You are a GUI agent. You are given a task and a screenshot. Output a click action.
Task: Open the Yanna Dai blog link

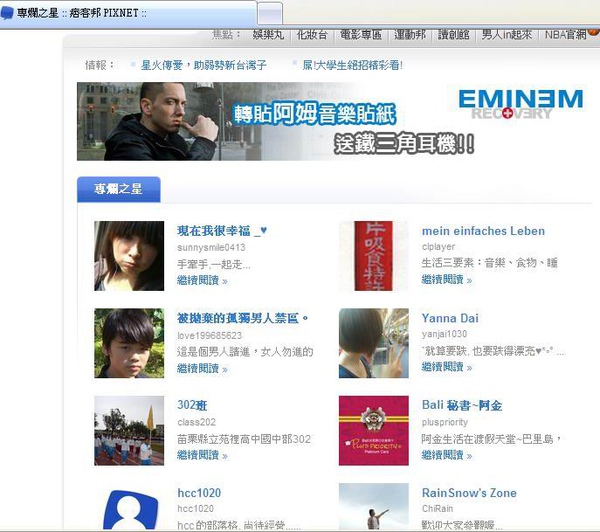pyautogui.click(x=450, y=318)
